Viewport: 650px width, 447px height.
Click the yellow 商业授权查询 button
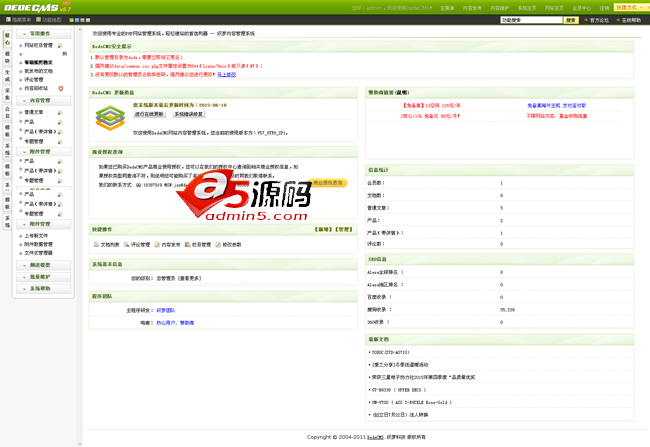coord(327,183)
